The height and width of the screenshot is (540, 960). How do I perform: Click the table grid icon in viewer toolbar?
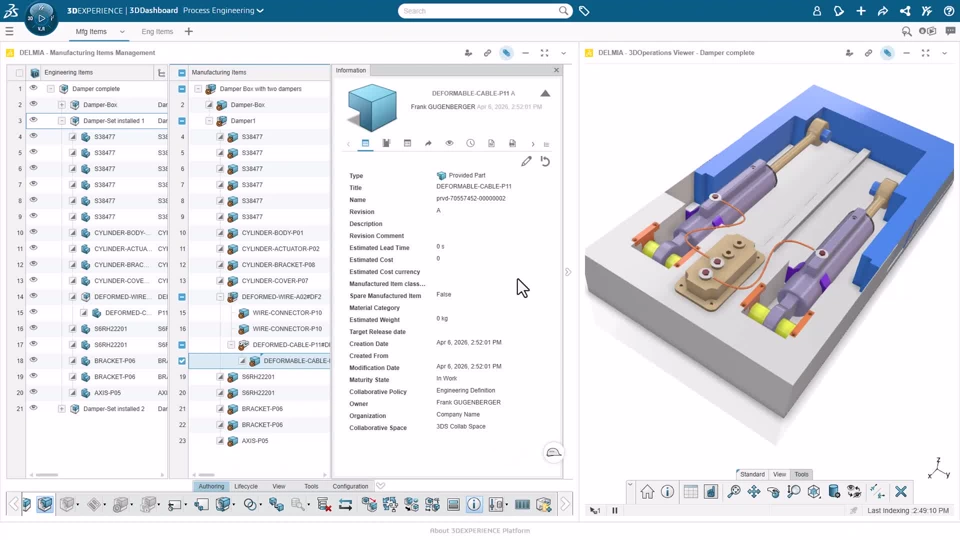691,492
